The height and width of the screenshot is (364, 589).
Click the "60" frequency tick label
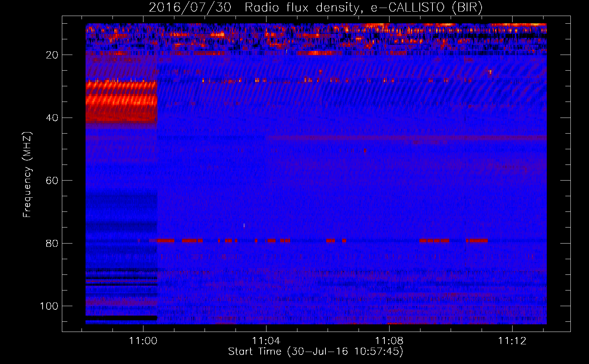[x=52, y=181]
